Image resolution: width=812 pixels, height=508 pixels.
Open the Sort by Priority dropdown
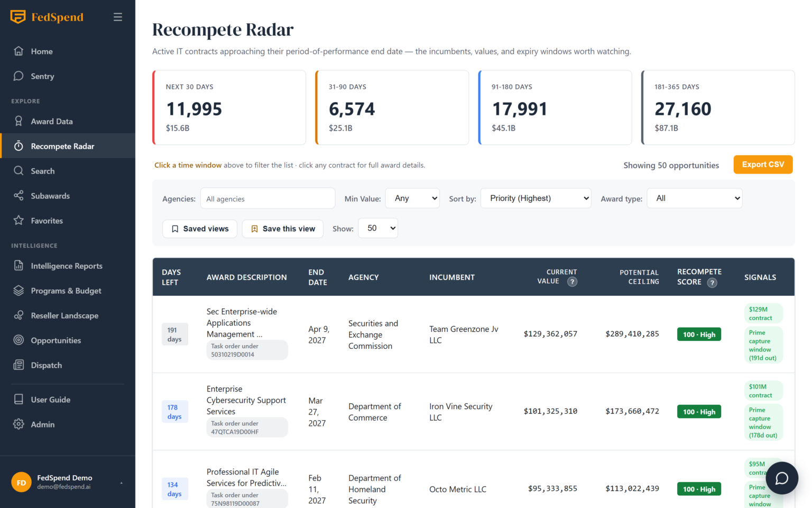click(536, 198)
